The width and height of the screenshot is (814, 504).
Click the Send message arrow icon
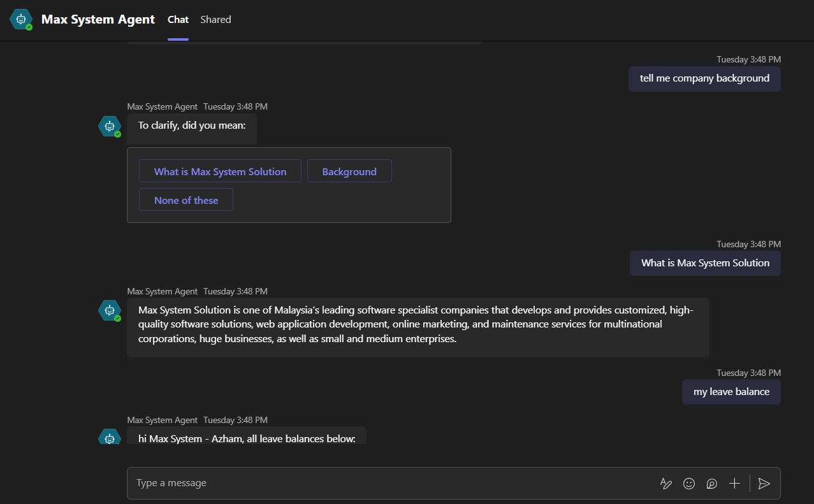tap(764, 484)
